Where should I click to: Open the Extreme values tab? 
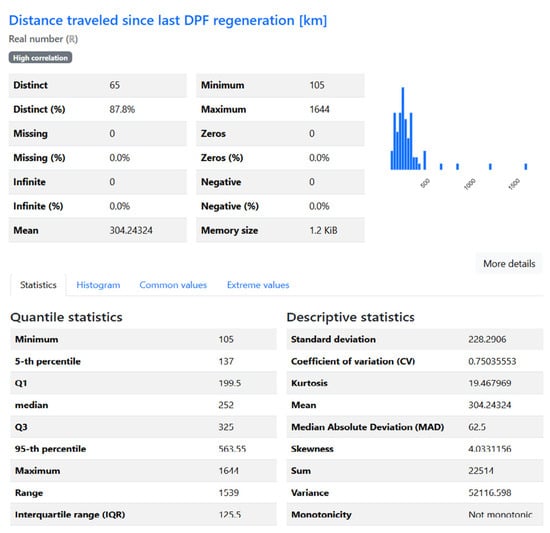[258, 285]
